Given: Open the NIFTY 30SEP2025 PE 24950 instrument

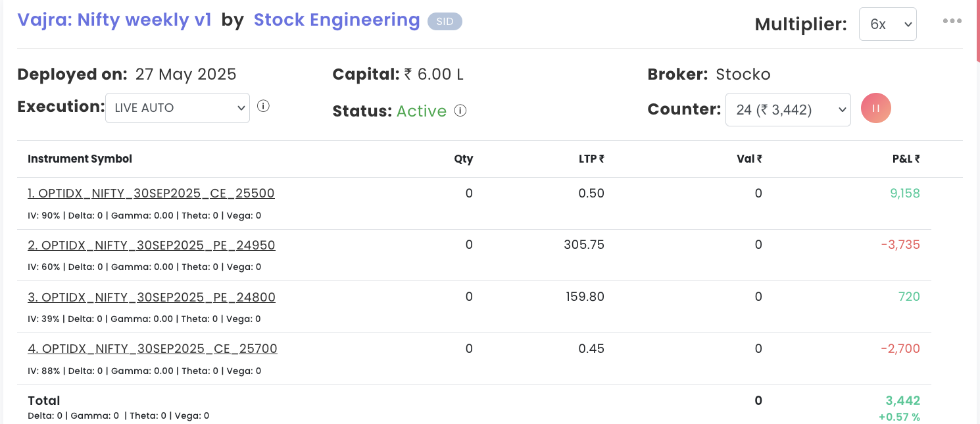Looking at the screenshot, I should pyautogui.click(x=151, y=246).
